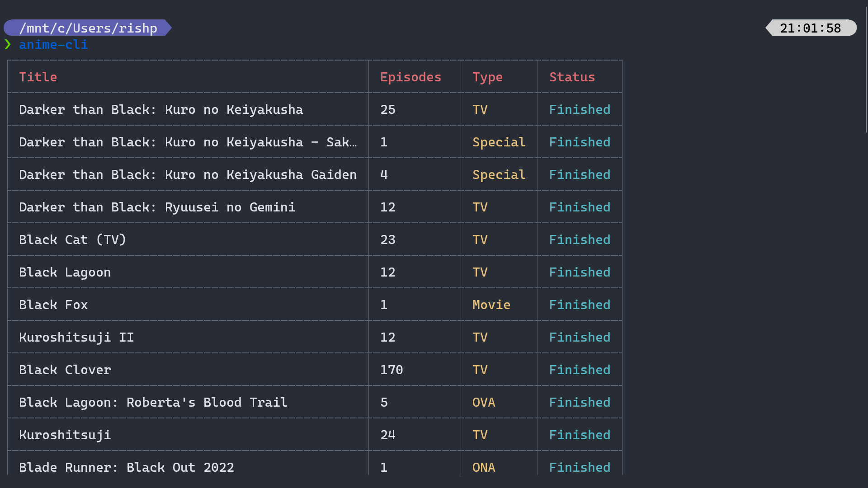This screenshot has height=488, width=868.
Task: Click the clock time display
Action: 810,28
